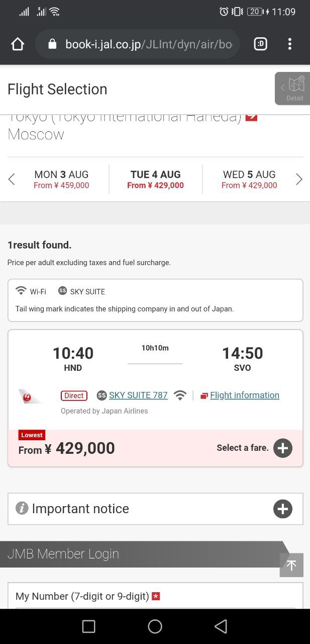310x644 pixels.
Task: Open the browser tab switcher icon
Action: tap(260, 44)
